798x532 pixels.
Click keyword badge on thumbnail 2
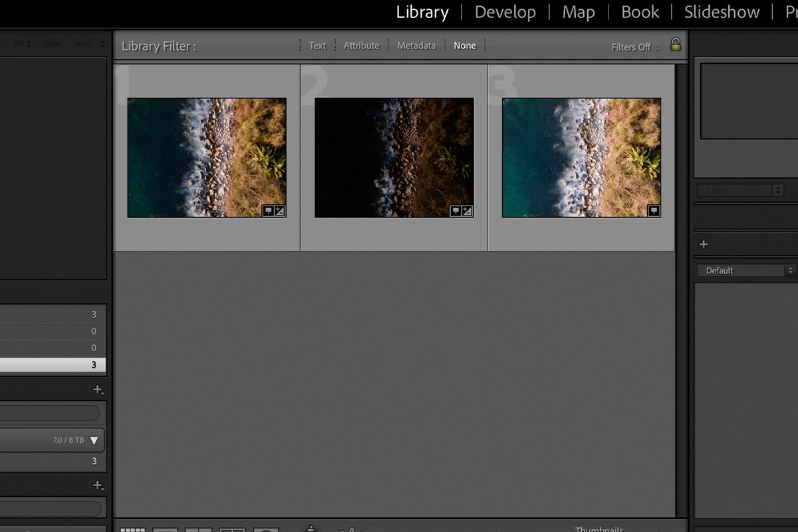click(456, 211)
